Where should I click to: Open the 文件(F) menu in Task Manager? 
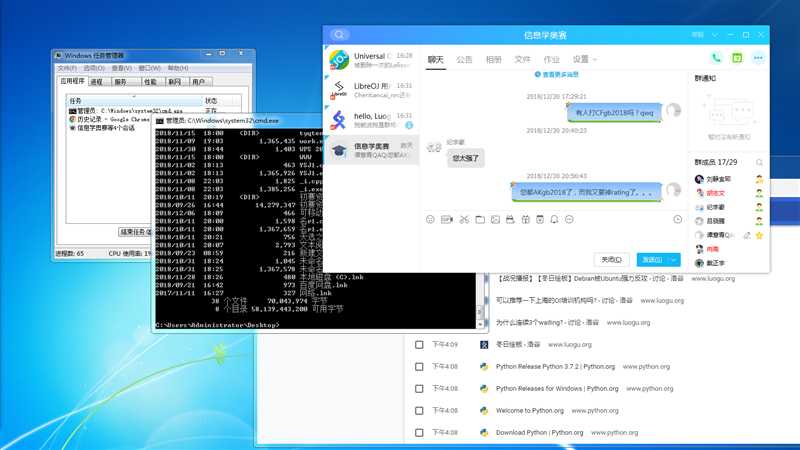67,68
